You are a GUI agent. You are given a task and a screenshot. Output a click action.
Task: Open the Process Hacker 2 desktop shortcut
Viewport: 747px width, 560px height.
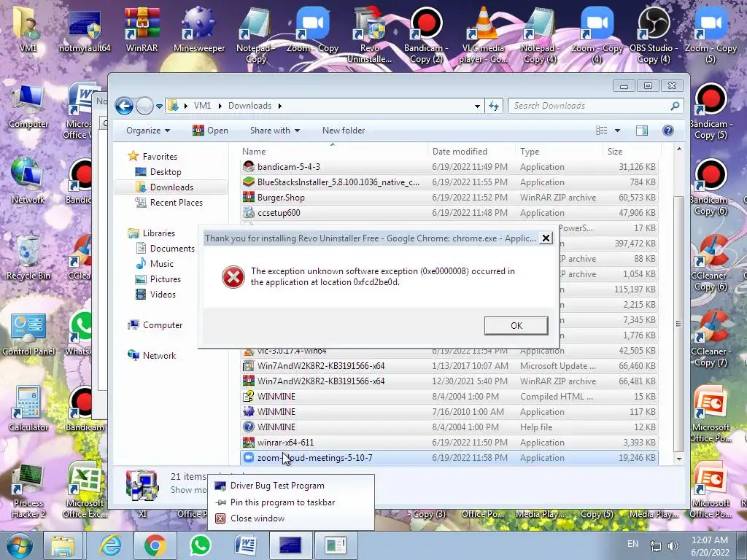coord(28,491)
